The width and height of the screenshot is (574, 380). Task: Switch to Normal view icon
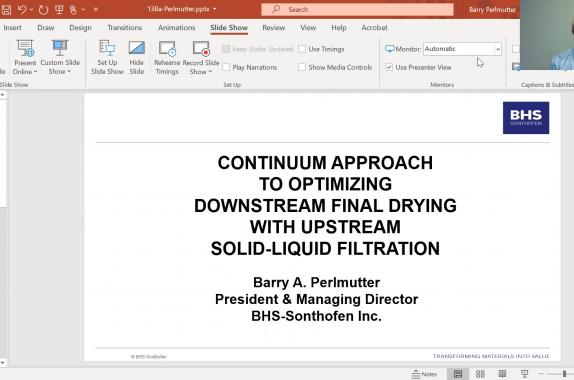click(x=458, y=374)
